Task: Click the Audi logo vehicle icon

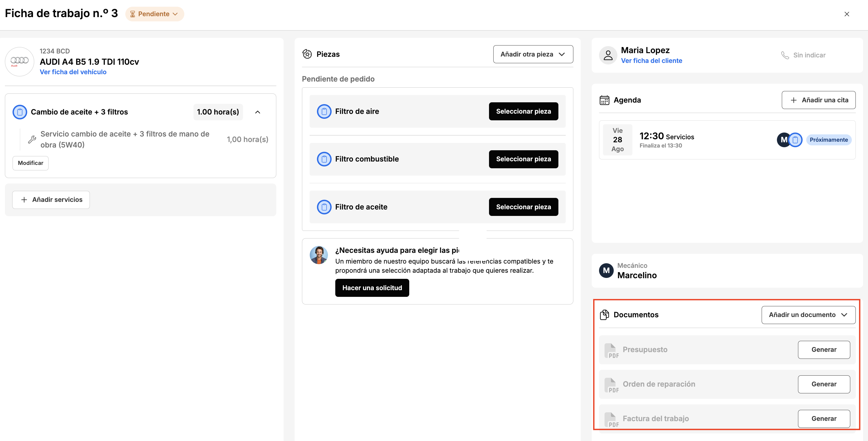Action: coord(20,61)
